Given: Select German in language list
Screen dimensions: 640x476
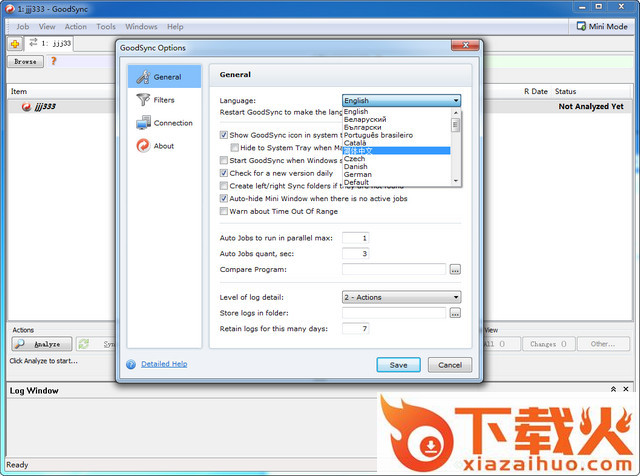Looking at the screenshot, I should pos(396,174).
